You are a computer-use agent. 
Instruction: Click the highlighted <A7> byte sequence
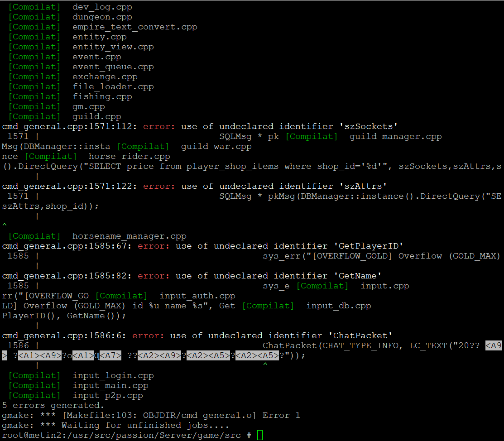click(x=110, y=356)
